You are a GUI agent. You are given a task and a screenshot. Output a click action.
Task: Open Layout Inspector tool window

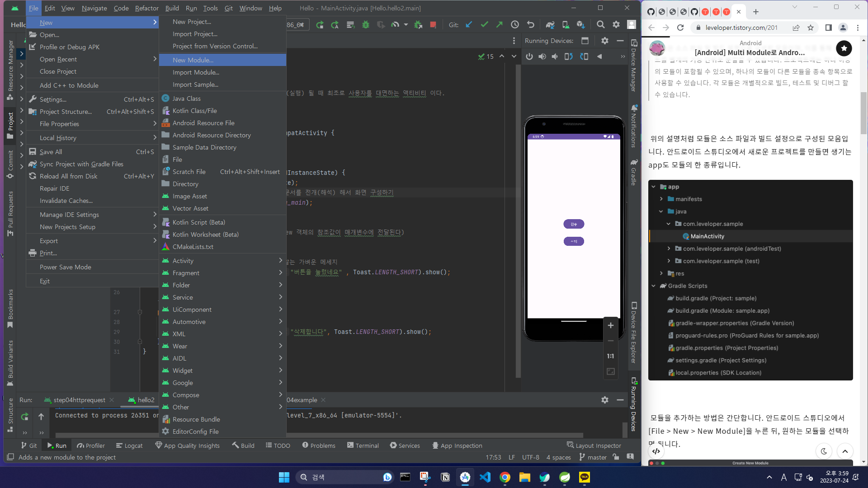click(594, 446)
